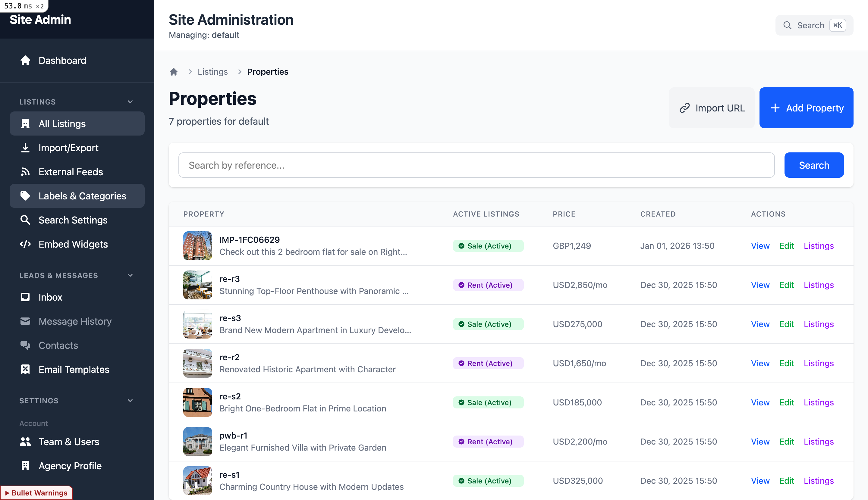Edit the pwb-r1 property
The width and height of the screenshot is (868, 500).
787,441
